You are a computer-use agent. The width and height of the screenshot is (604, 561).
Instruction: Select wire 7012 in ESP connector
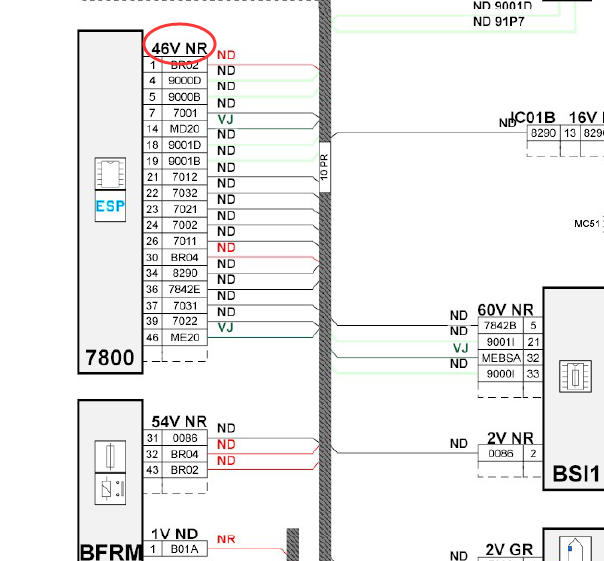(185, 177)
